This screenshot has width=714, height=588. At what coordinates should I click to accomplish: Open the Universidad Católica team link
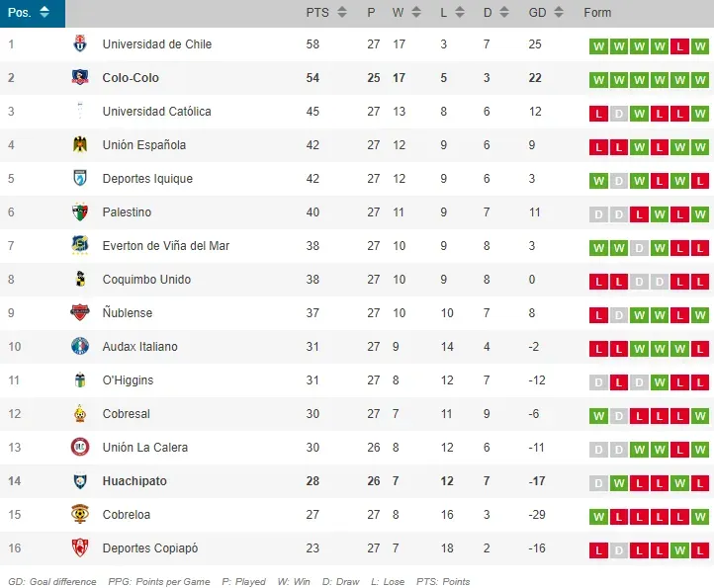pos(156,112)
